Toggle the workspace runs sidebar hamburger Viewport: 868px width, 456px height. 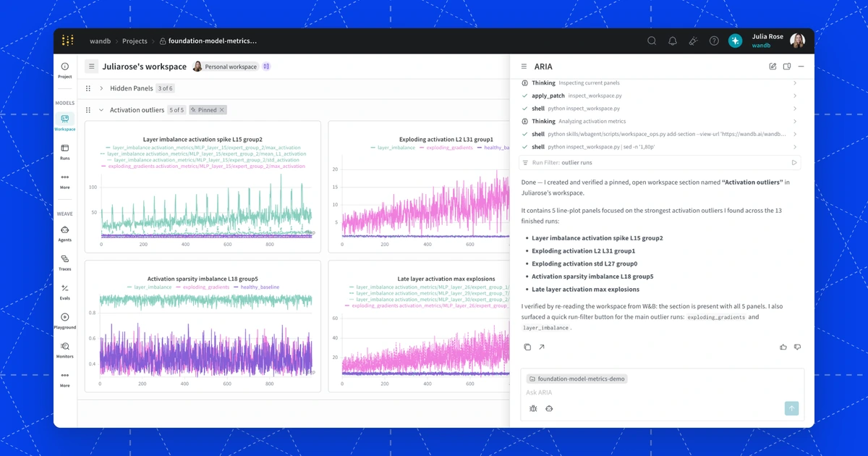(x=92, y=67)
